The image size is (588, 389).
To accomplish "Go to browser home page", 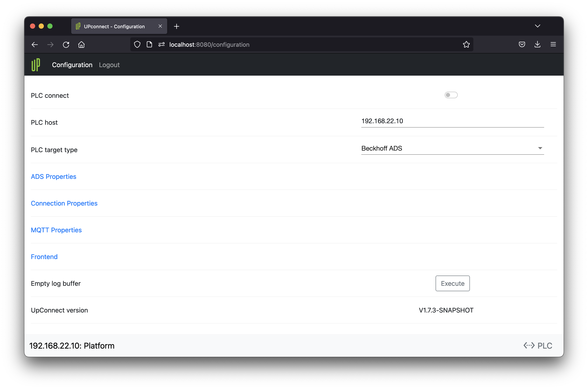I will click(x=81, y=45).
